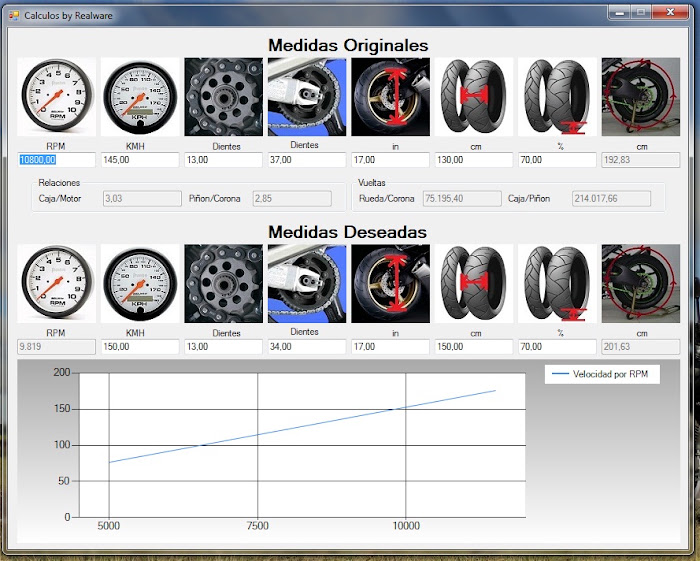This screenshot has width=700, height=561.
Task: Click the RPM tachometer image in Medidas Originales
Action: point(56,96)
